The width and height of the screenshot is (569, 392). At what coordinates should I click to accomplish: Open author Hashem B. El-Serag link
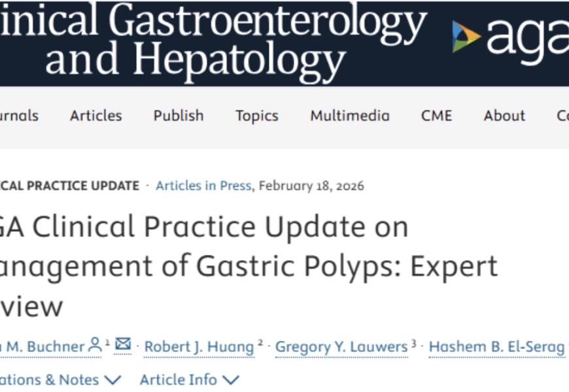(496, 346)
